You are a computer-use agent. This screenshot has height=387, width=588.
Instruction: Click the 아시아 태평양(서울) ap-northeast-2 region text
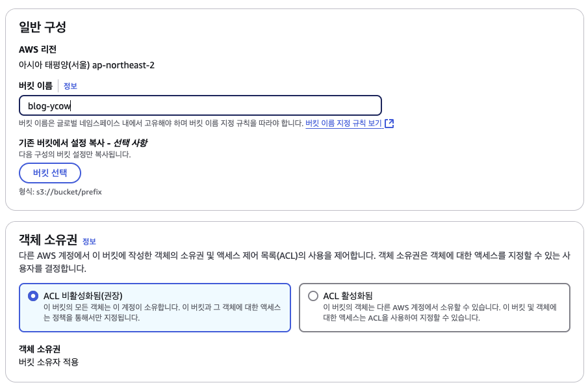coord(86,65)
